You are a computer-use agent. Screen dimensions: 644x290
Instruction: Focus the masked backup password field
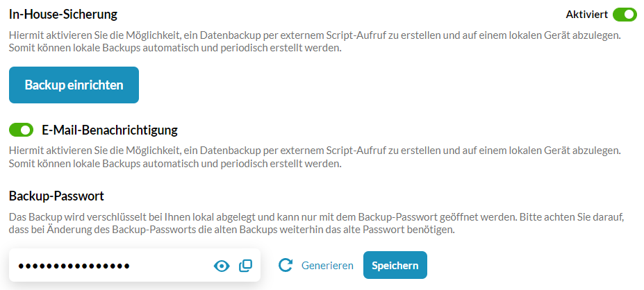click(135, 265)
